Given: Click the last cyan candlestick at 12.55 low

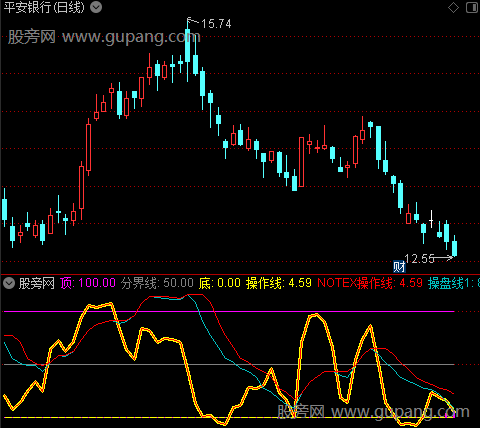Looking at the screenshot, I should (454, 248).
